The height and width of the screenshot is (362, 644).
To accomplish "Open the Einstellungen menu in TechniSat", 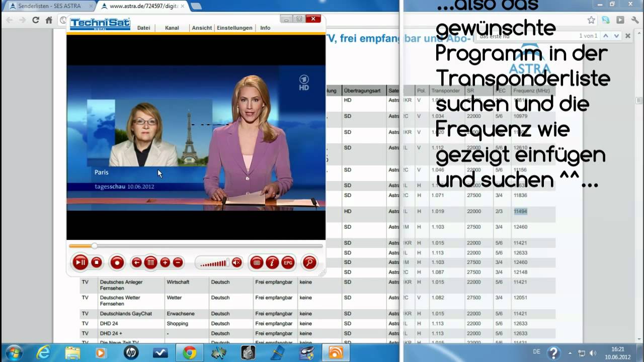I will click(x=234, y=28).
